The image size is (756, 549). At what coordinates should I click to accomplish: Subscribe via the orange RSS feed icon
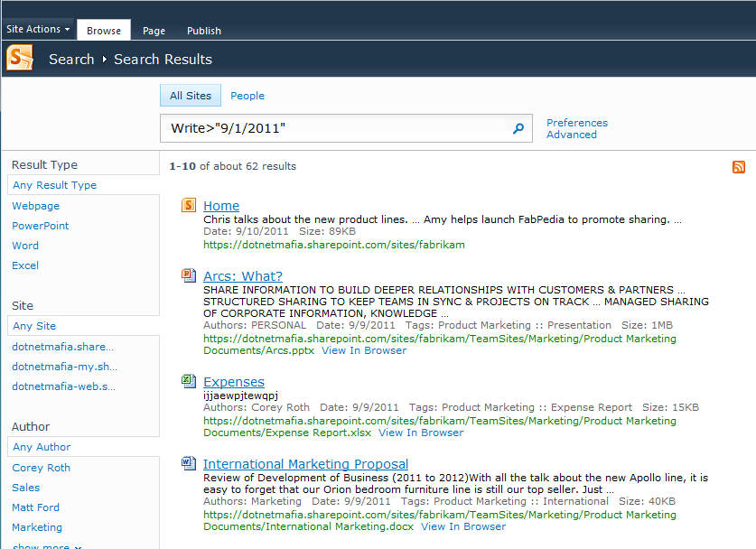point(738,167)
